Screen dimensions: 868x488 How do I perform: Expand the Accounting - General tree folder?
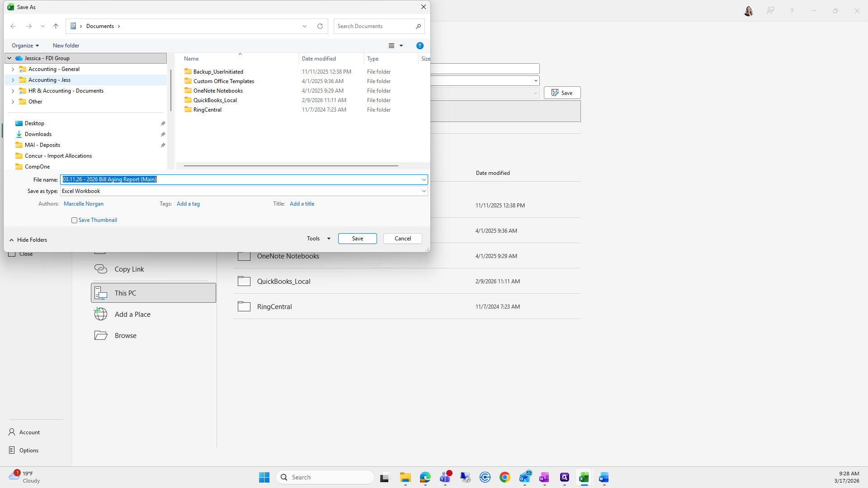click(13, 69)
